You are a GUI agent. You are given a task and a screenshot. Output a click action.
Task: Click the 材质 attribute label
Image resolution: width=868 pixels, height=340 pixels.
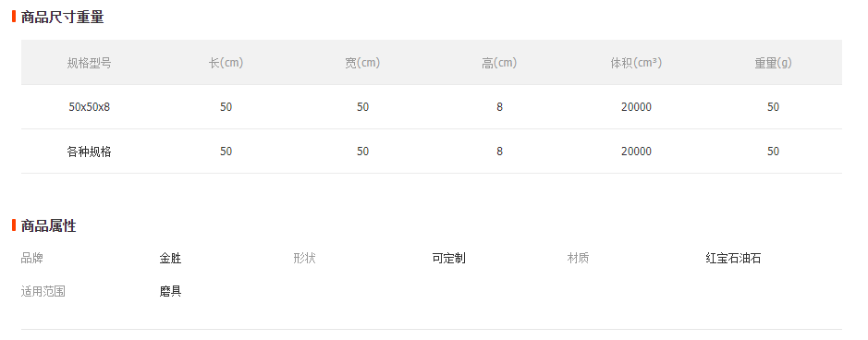(x=578, y=258)
